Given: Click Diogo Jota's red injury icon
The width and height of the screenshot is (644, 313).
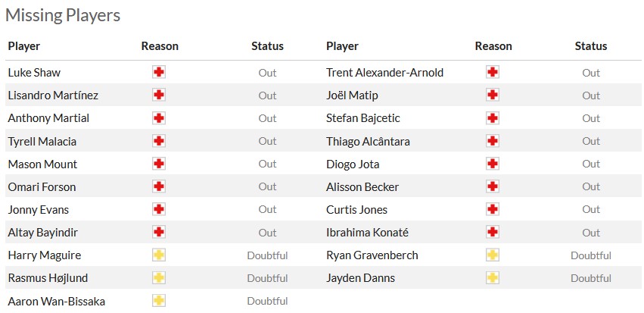Looking at the screenshot, I should [493, 164].
